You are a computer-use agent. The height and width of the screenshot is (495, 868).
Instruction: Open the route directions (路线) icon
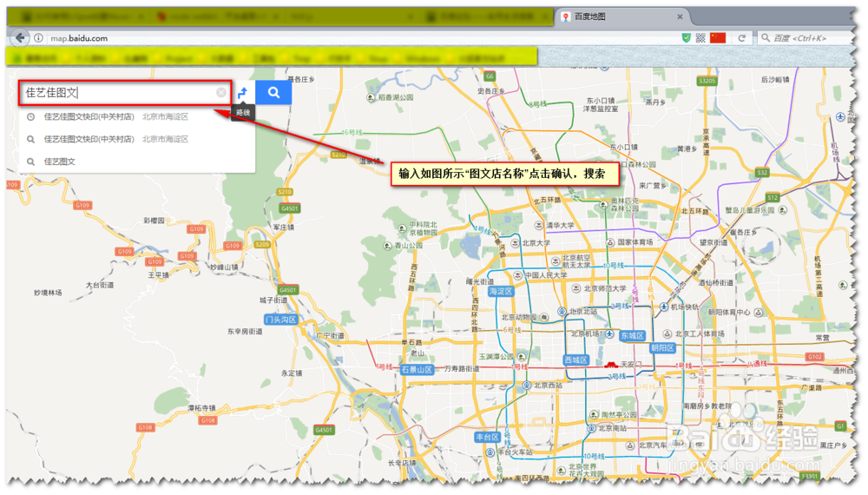tap(242, 92)
